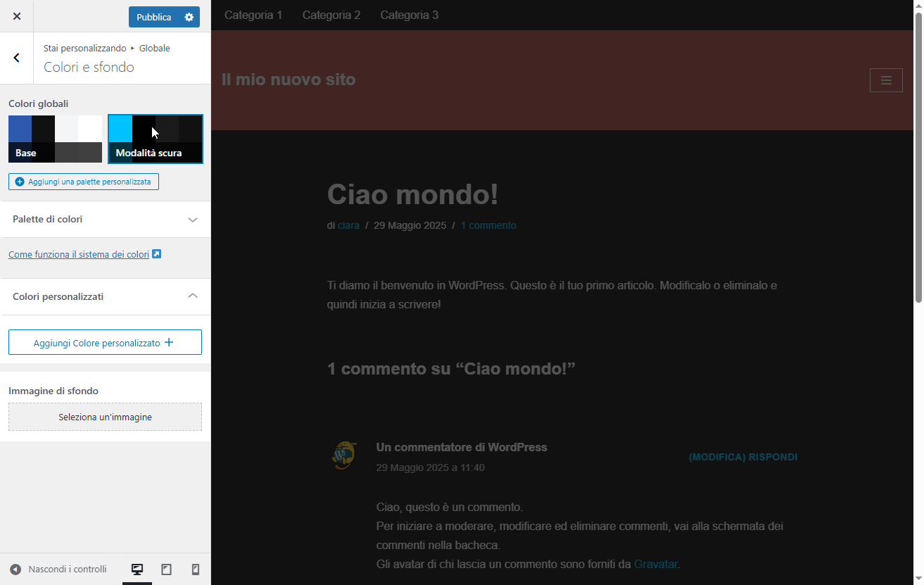Open the 1 commento link
The height and width of the screenshot is (585, 924).
(x=488, y=225)
